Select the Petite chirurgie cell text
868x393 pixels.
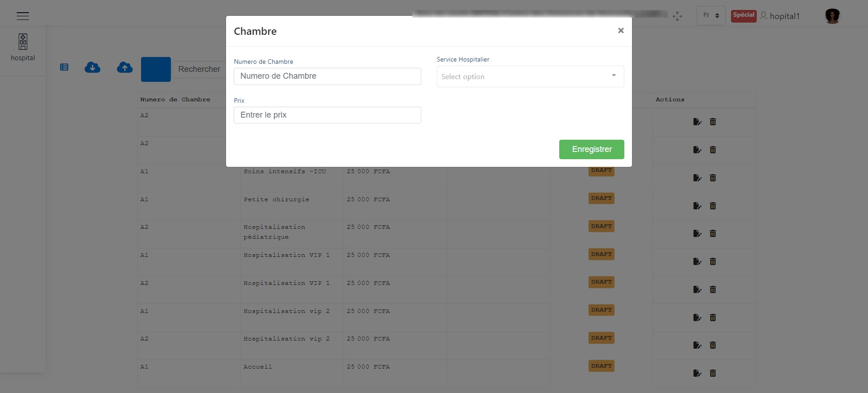pyautogui.click(x=276, y=199)
